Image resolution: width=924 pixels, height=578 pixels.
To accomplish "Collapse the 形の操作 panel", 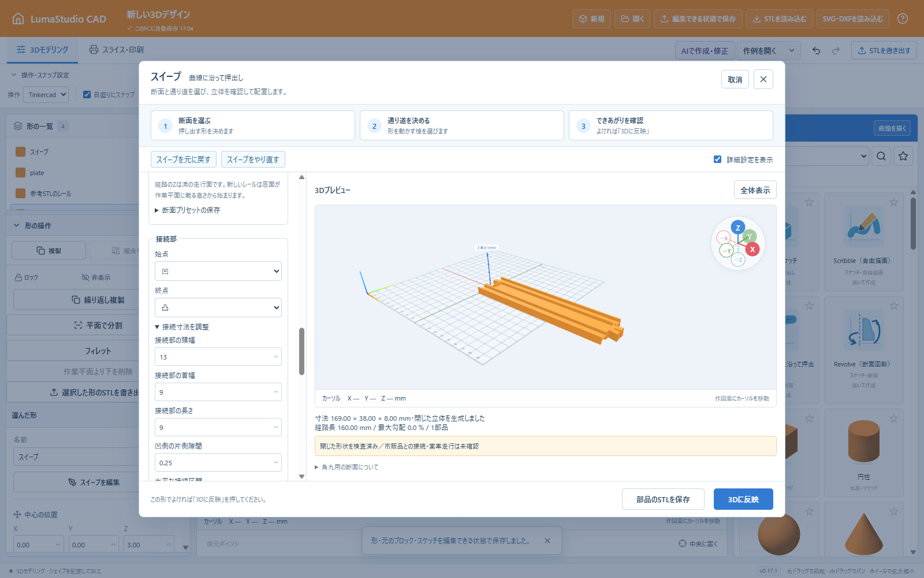I will pyautogui.click(x=16, y=225).
